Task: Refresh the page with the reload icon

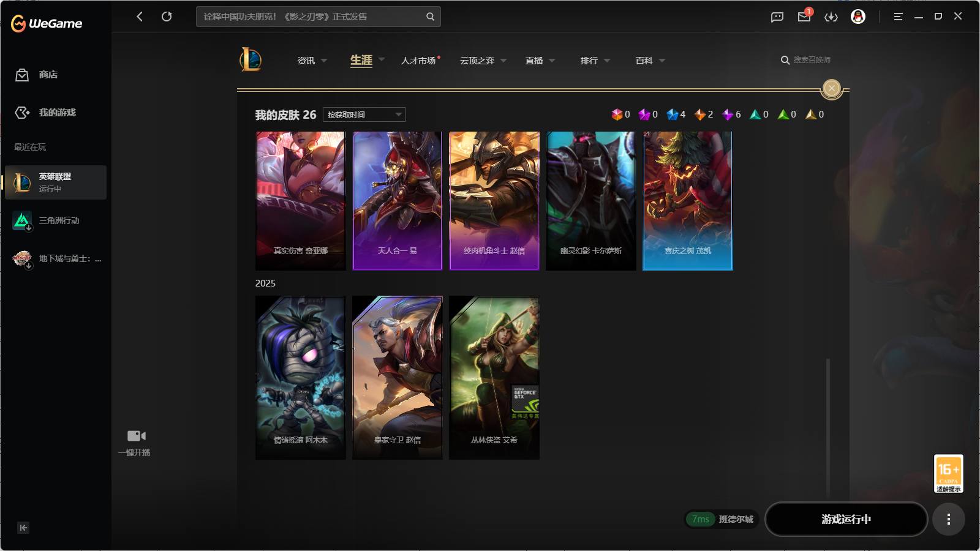Action: click(x=167, y=17)
